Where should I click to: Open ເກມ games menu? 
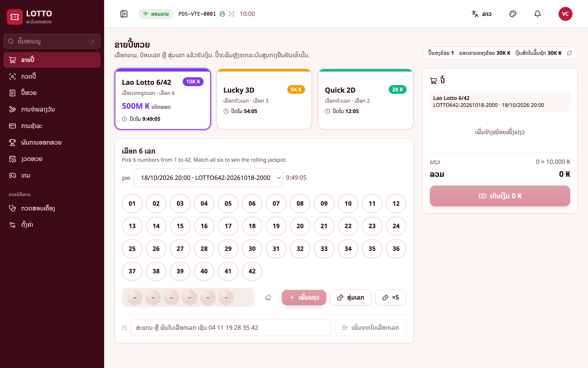[x=52, y=175]
